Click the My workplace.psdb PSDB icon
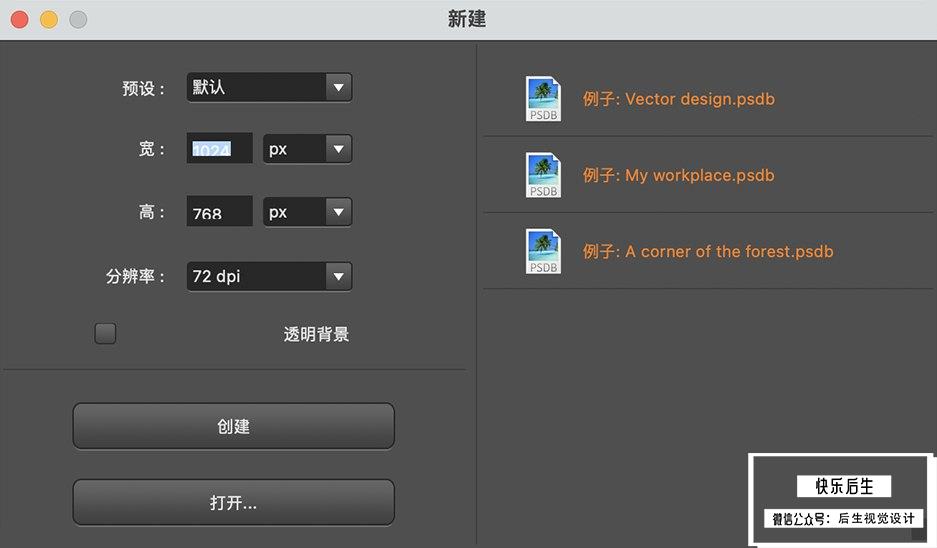The width and height of the screenshot is (937, 548). click(543, 175)
